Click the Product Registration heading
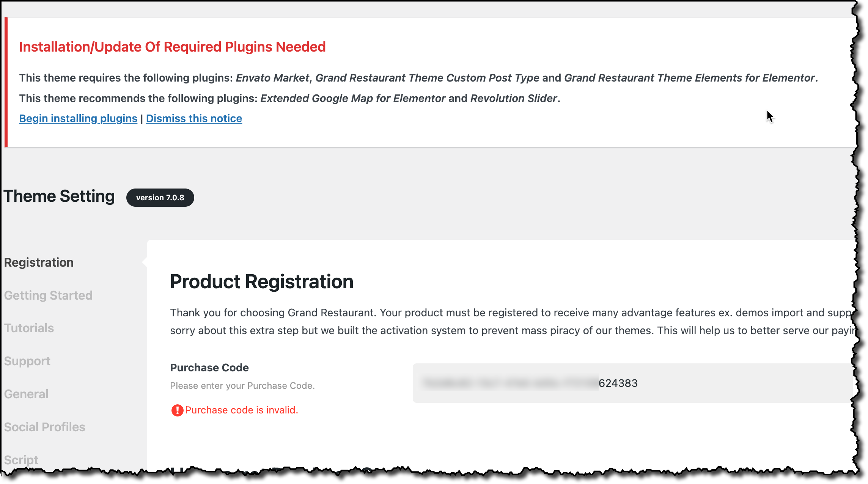868x484 pixels. click(x=261, y=281)
